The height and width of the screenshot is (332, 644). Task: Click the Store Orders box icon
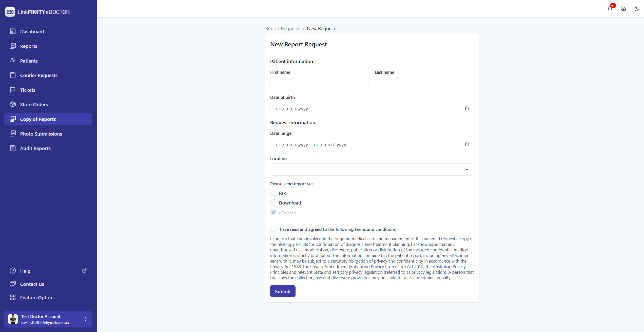click(x=13, y=104)
